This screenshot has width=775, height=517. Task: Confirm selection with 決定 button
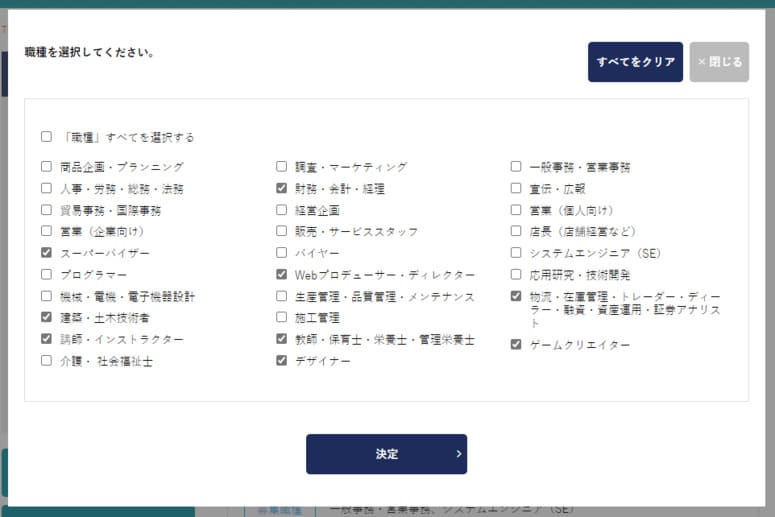tap(386, 454)
